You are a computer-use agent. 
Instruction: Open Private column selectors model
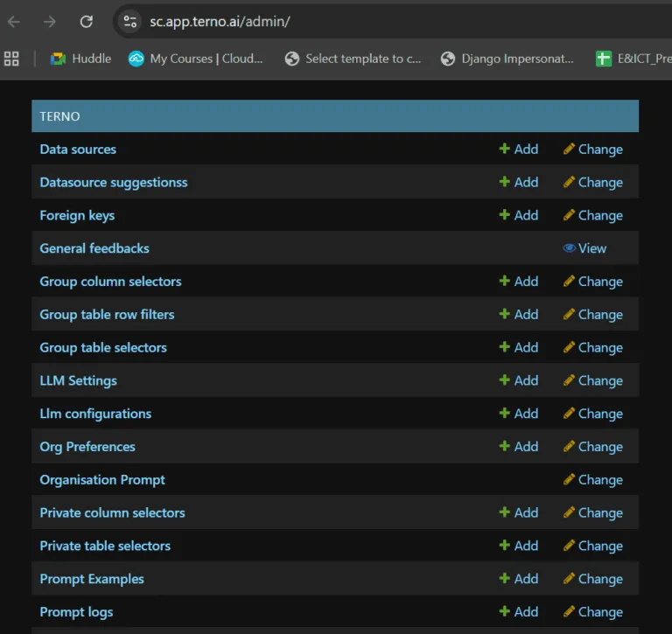pyautogui.click(x=112, y=512)
